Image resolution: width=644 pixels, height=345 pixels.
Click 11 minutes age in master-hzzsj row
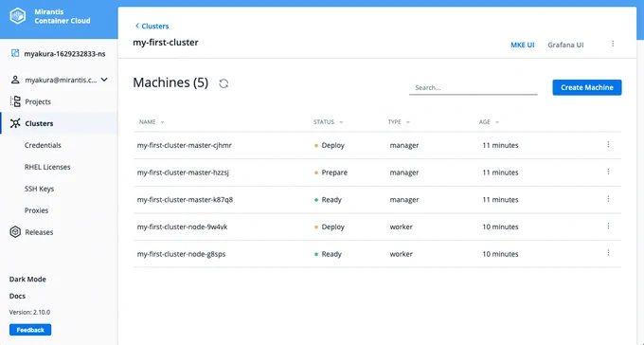500,172
